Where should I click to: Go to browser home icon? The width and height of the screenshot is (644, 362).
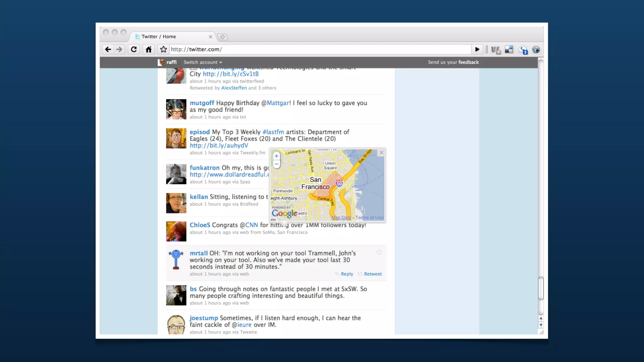coord(148,49)
